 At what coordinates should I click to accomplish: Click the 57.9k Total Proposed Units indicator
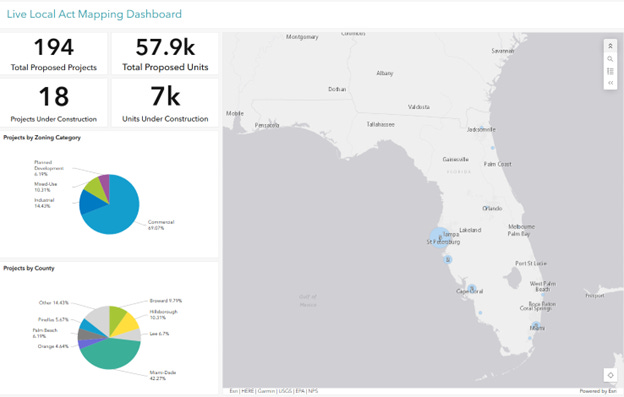click(x=165, y=53)
